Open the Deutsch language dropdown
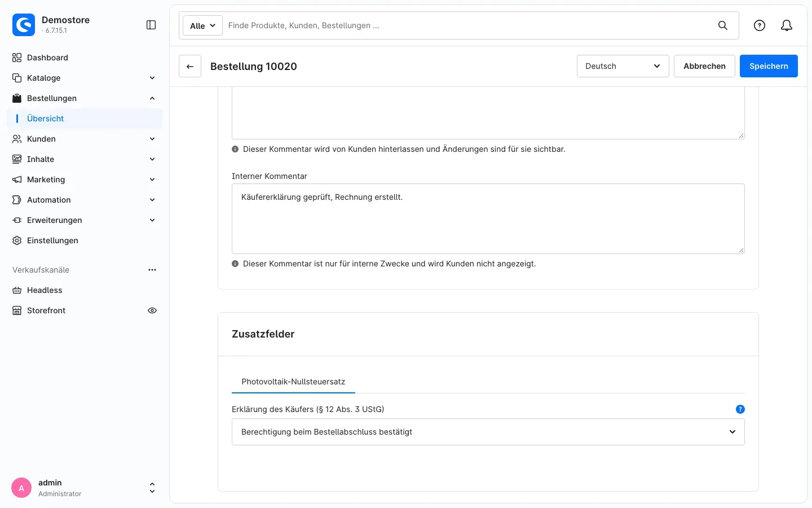812x508 pixels. [623, 66]
